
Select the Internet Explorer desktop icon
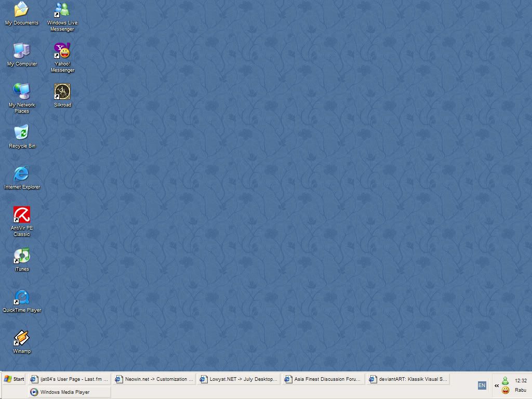tap(21, 174)
